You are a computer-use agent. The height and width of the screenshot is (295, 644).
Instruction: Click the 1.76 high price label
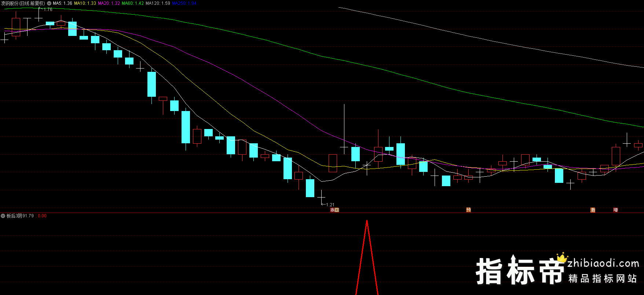[48, 10]
